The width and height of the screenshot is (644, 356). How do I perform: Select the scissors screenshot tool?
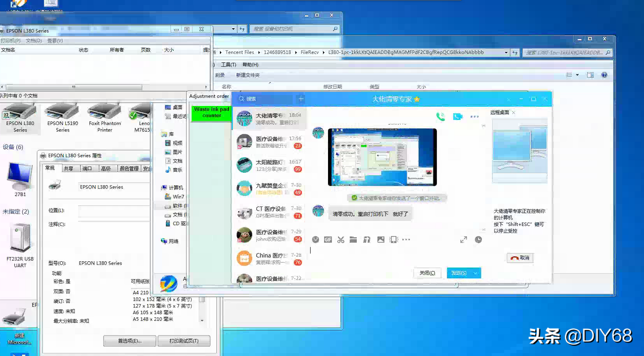[341, 240]
